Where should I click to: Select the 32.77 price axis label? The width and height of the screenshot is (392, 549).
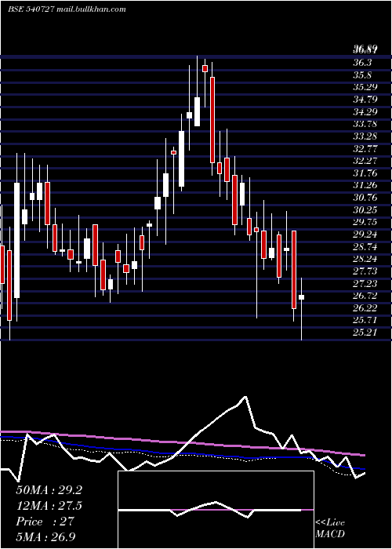(x=365, y=148)
